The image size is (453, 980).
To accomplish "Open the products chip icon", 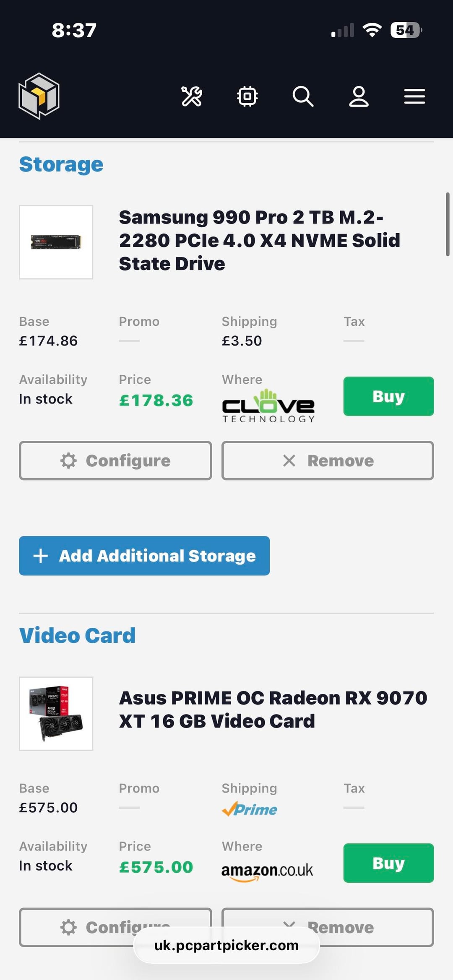I will (247, 96).
